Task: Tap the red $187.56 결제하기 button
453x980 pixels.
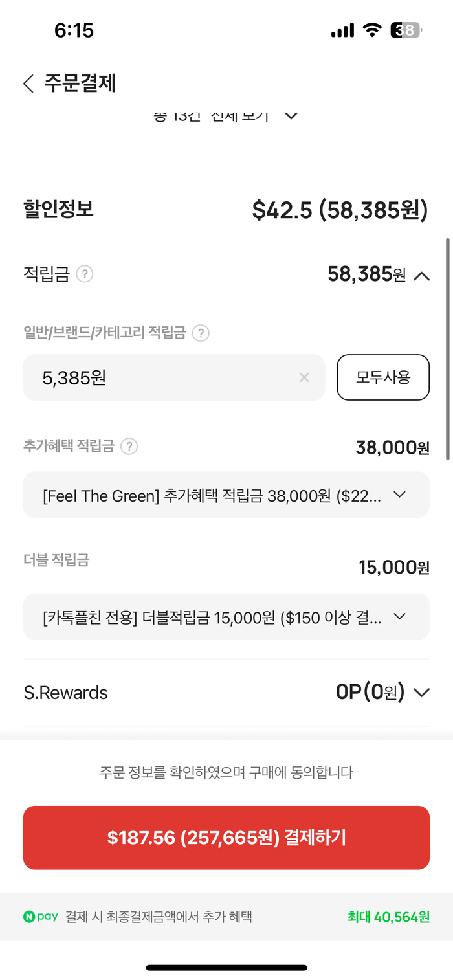Action: click(226, 838)
